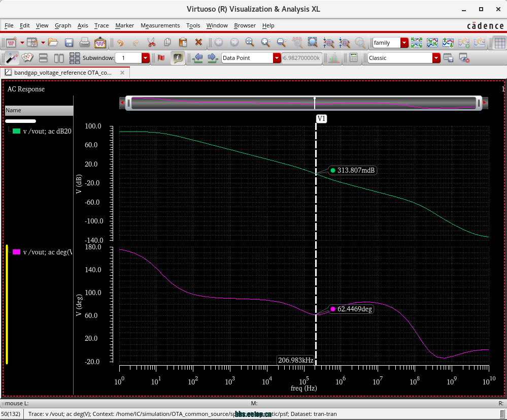Open the Axis menu
Viewport: 507px width, 420px height.
point(83,25)
